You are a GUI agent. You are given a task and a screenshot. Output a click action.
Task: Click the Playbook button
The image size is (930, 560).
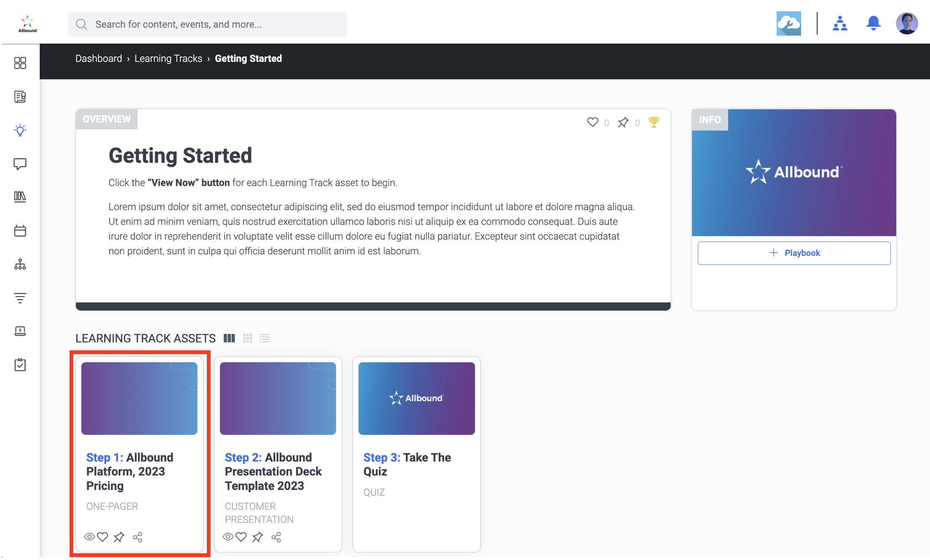pos(794,253)
